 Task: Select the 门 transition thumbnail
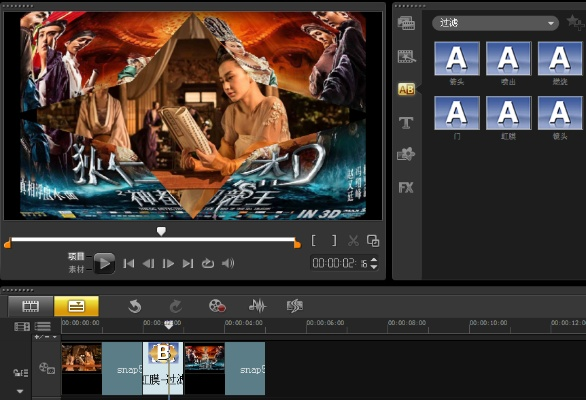point(457,113)
